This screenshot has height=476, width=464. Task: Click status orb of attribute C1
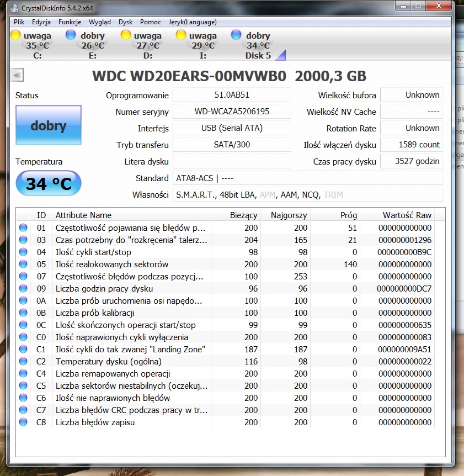click(23, 349)
